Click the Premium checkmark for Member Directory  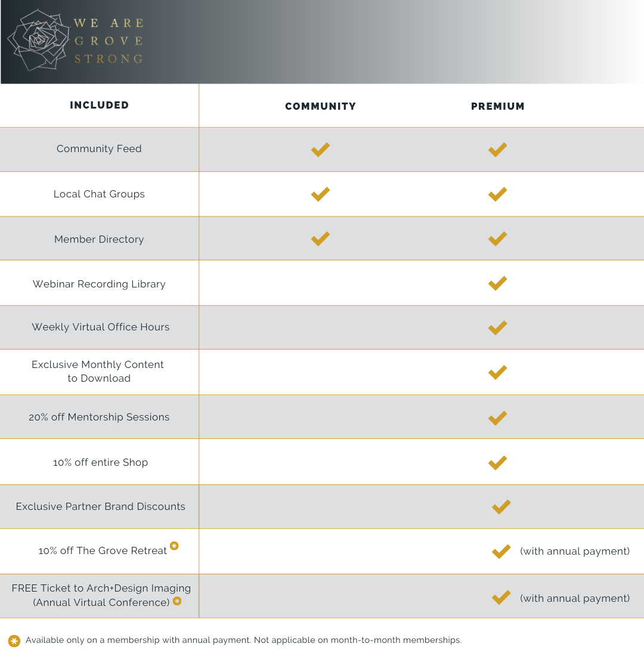497,239
